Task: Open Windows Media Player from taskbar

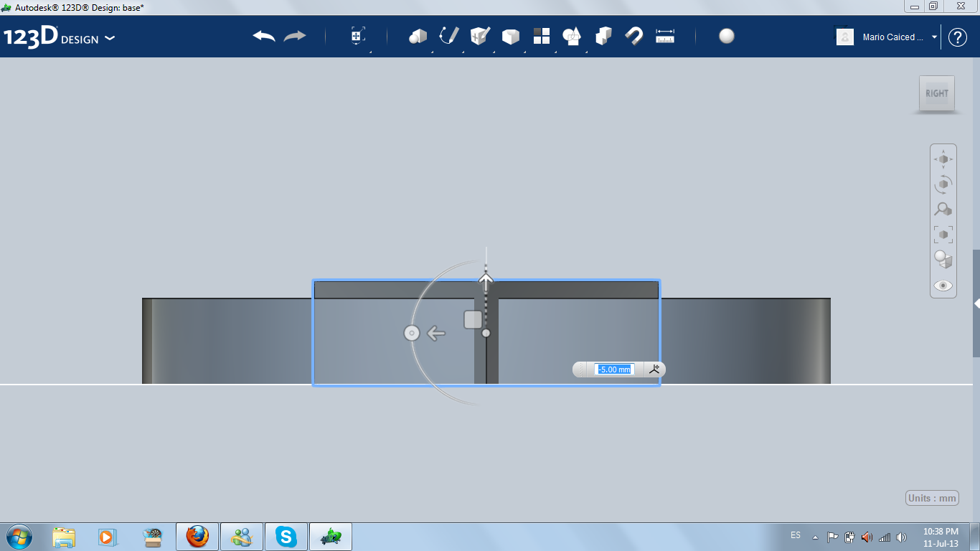Action: tap(107, 537)
